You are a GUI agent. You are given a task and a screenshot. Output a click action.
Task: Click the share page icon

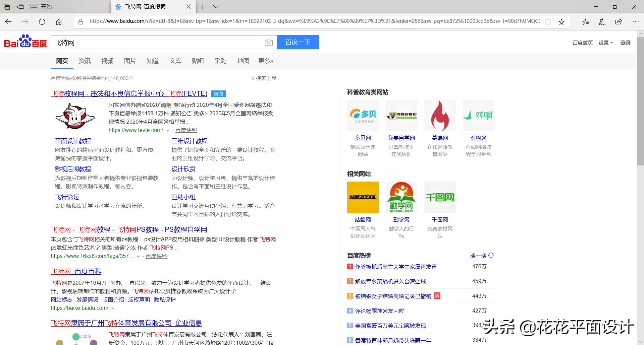point(619,22)
